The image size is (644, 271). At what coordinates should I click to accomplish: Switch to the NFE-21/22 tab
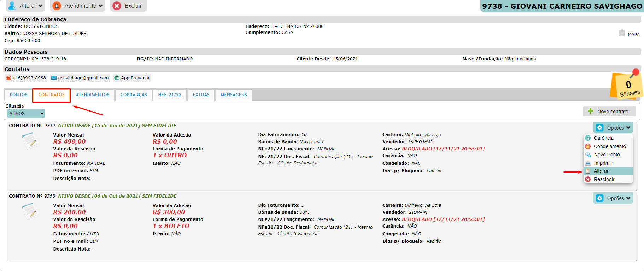click(x=170, y=95)
